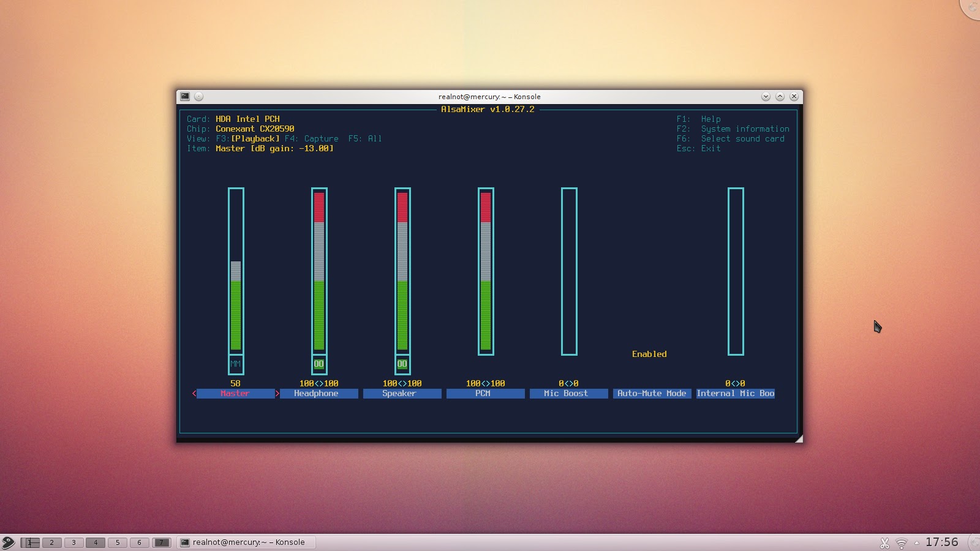This screenshot has height=551, width=980.
Task: Open the KDE application launcher
Action: [8, 542]
